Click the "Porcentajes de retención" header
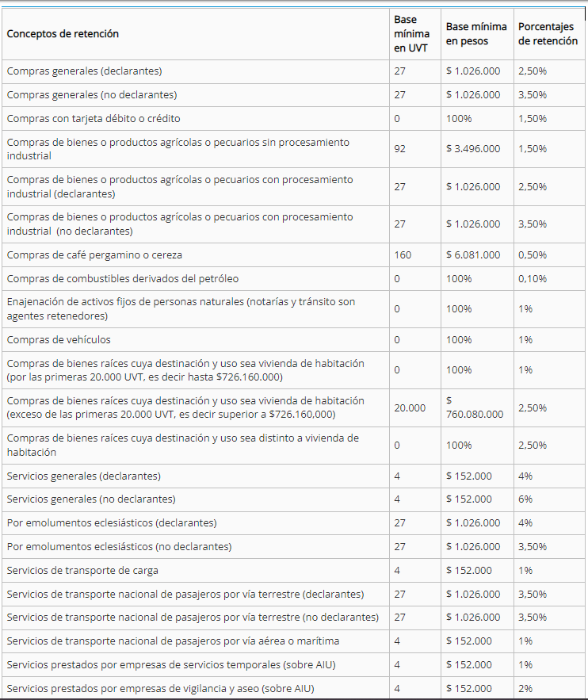588x700 pixels. 548,34
